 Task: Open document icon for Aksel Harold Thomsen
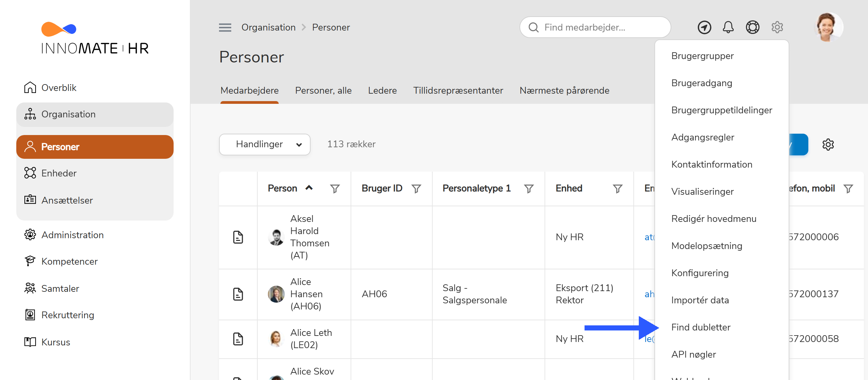tap(238, 237)
